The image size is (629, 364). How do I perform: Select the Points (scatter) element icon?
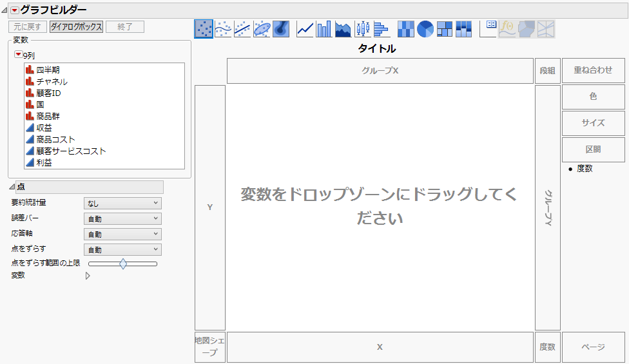(204, 29)
